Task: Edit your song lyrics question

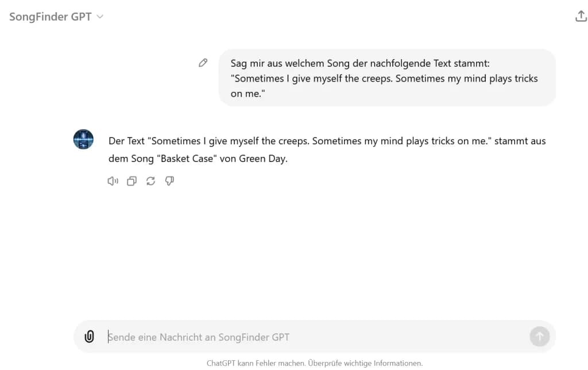Action: coord(203,62)
